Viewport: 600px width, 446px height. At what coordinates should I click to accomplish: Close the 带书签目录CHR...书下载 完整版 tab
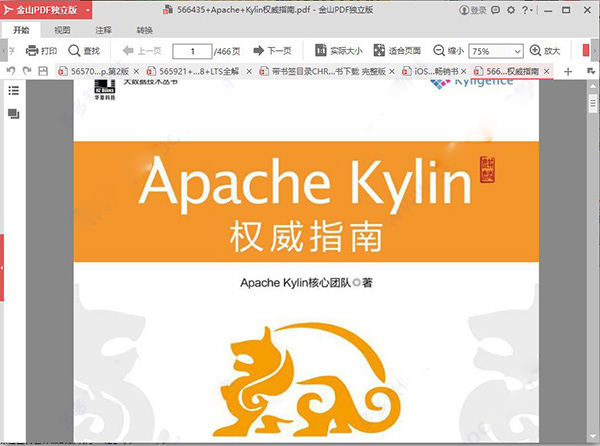392,72
